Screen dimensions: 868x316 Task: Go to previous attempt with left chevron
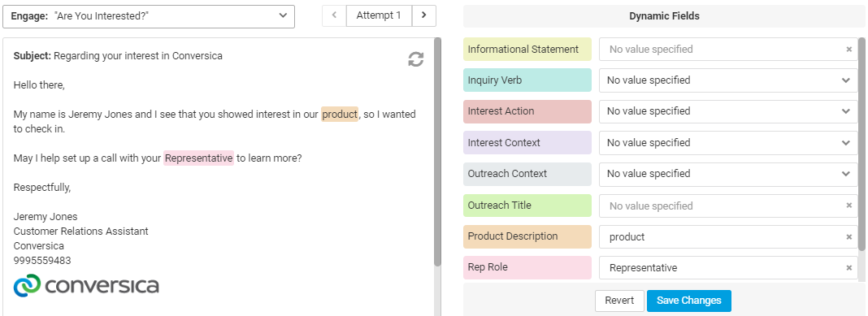(334, 15)
